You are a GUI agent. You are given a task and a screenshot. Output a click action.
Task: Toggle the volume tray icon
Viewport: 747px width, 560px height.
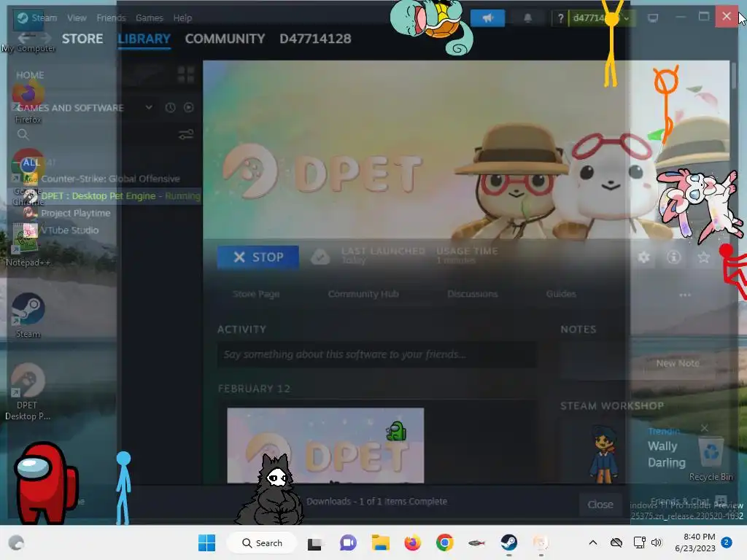click(657, 542)
